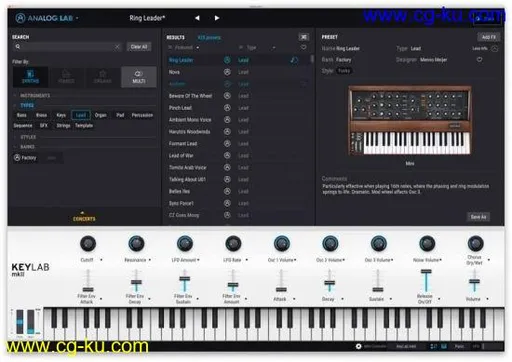Viewport: 512px width, 362px height.
Task: Click the Arturia icon beside Factory bank
Action: click(17, 158)
